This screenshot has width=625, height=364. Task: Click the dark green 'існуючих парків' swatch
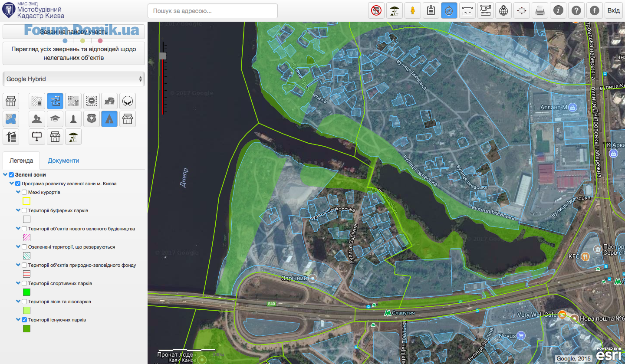26,328
